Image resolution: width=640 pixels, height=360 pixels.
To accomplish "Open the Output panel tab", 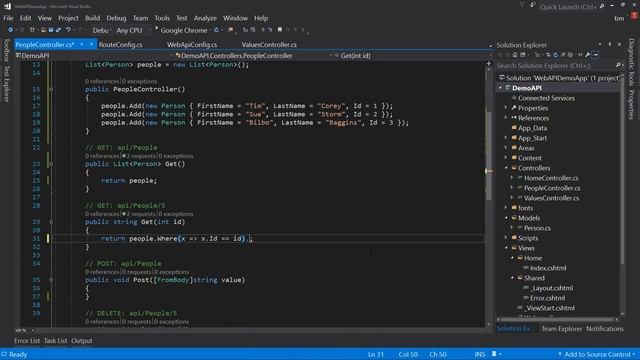I will tap(82, 340).
